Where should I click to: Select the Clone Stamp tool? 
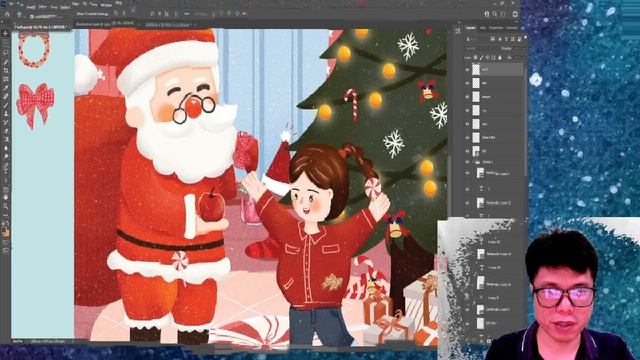[5, 113]
